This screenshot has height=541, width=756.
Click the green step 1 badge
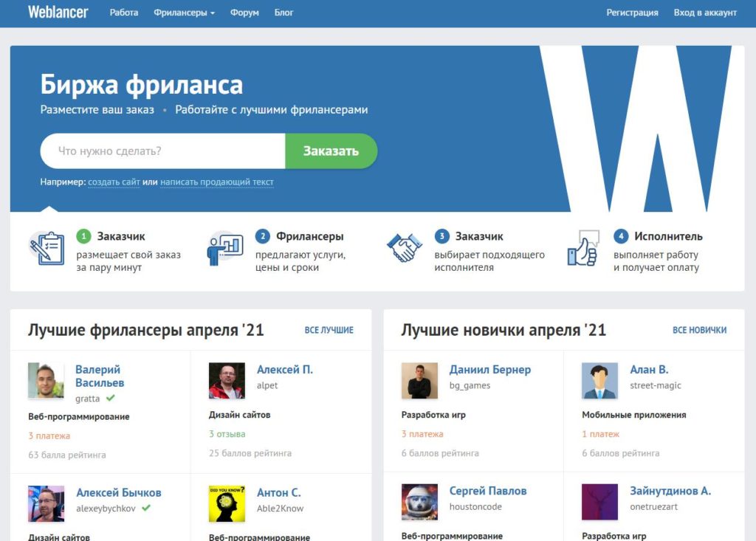pyautogui.click(x=84, y=236)
